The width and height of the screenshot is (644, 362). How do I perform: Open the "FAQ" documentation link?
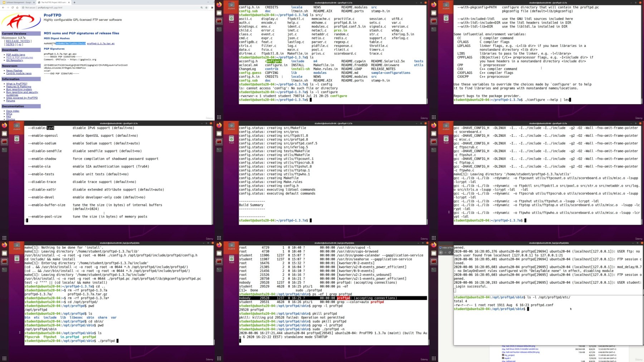(9, 117)
